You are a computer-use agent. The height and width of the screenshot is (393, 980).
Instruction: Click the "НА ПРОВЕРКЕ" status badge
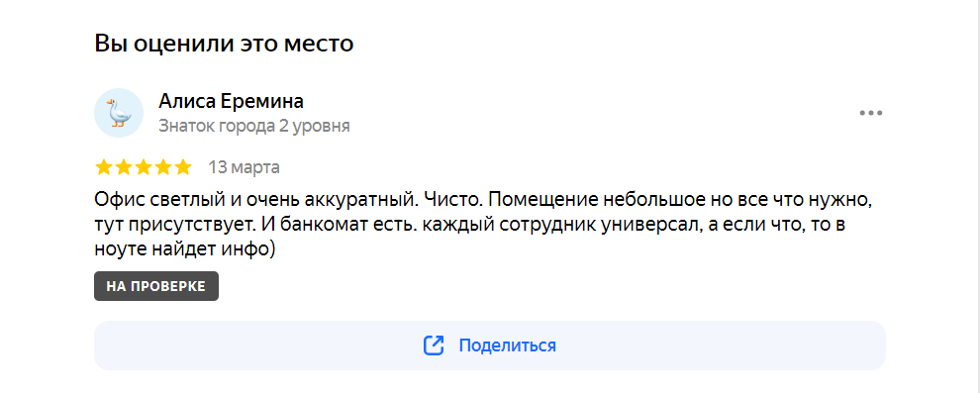pos(156,286)
